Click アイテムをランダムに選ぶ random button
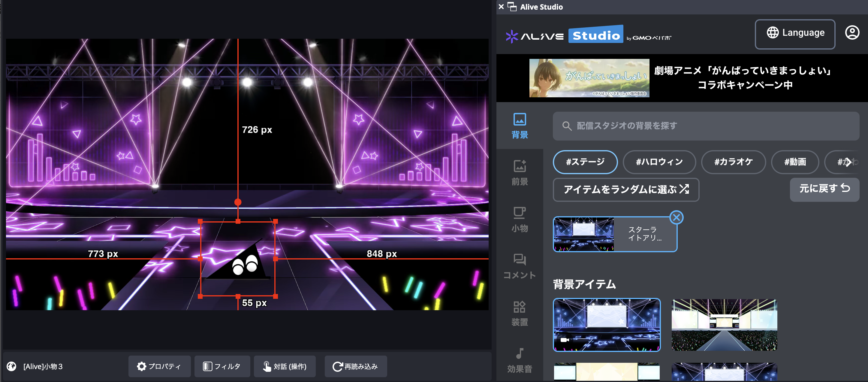868x382 pixels. [626, 189]
